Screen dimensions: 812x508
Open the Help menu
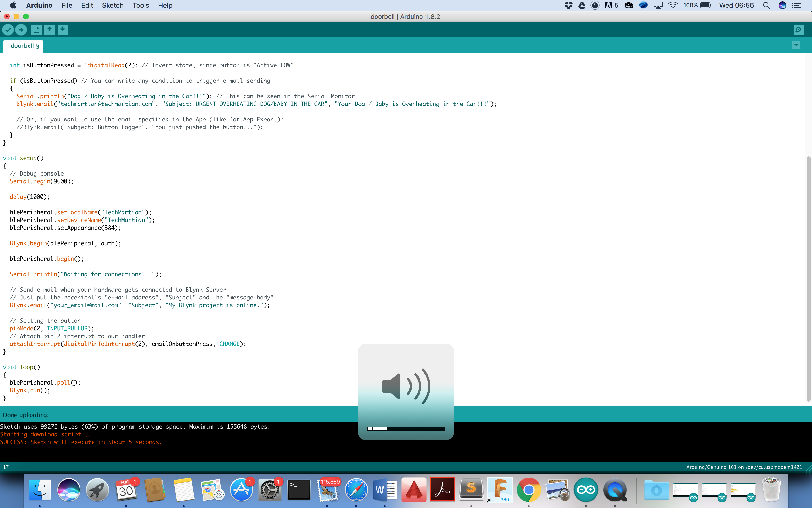[165, 5]
